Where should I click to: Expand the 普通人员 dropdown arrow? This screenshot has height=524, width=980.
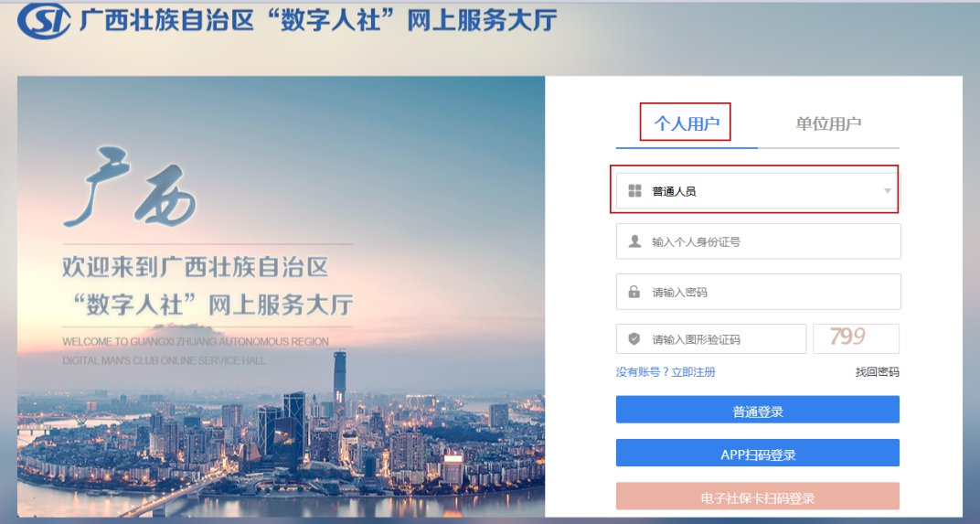pyautogui.click(x=887, y=191)
